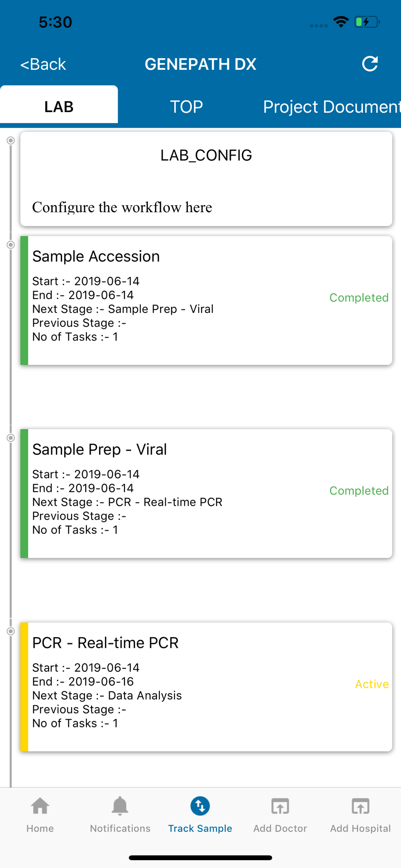Click the LAB_CONFIG timeline marker

[x=11, y=141]
